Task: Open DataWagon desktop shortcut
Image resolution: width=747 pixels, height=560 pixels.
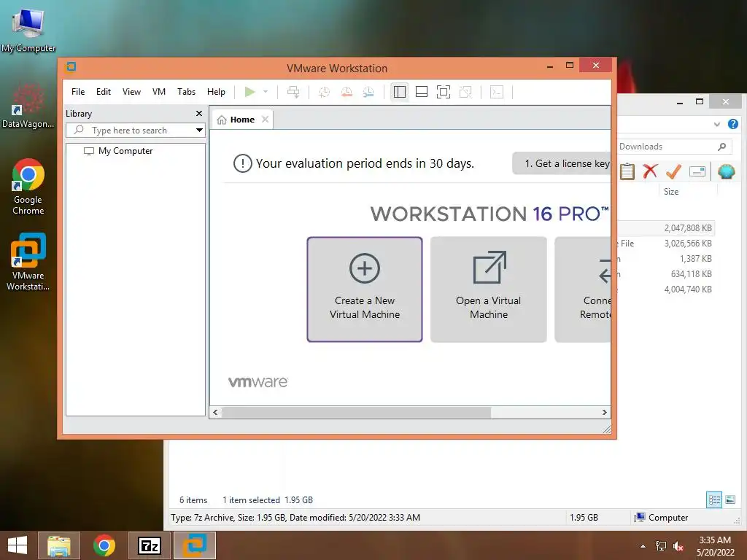Action: click(x=28, y=106)
